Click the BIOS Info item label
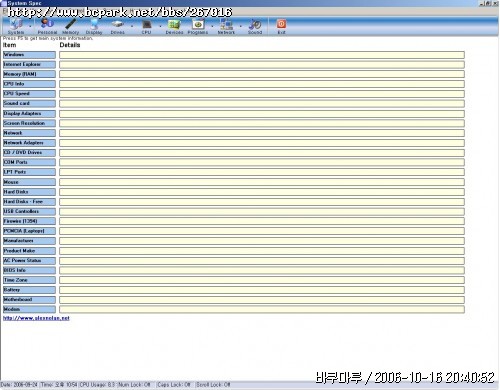Image resolution: width=500 pixels, height=390 pixels. coord(29,270)
